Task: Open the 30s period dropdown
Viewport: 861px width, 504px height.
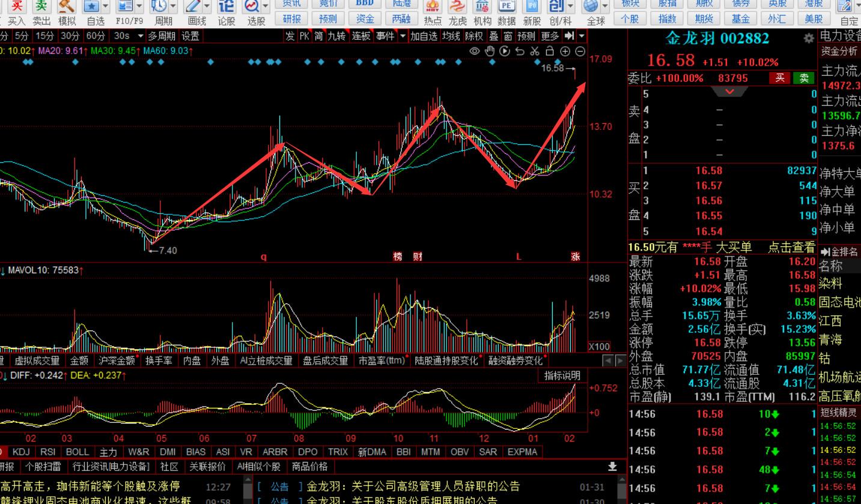Action: coord(129,36)
